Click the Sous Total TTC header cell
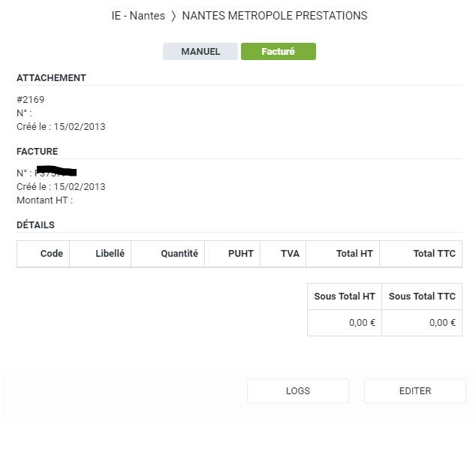The height and width of the screenshot is (452, 476). [422, 297]
